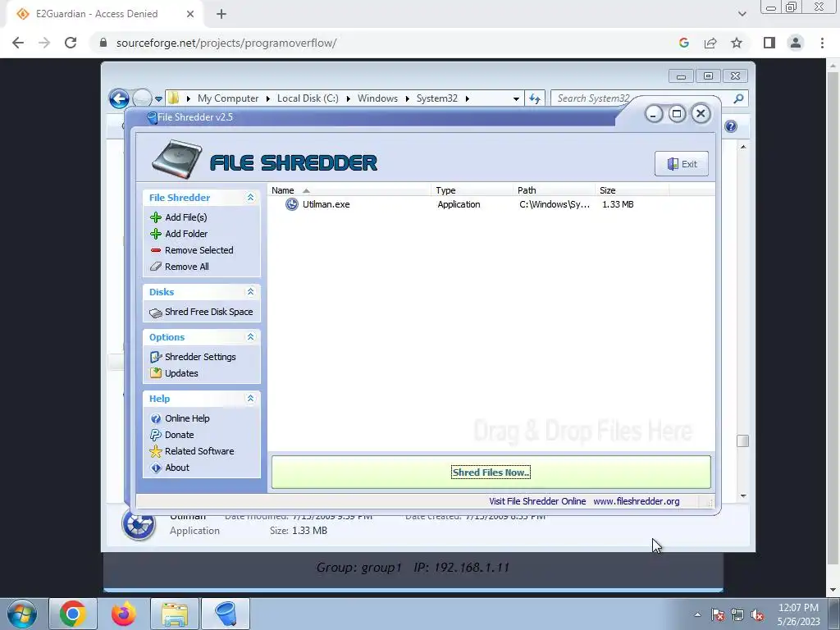
Task: Click the C:\Windows\Sy... path cell
Action: [555, 204]
